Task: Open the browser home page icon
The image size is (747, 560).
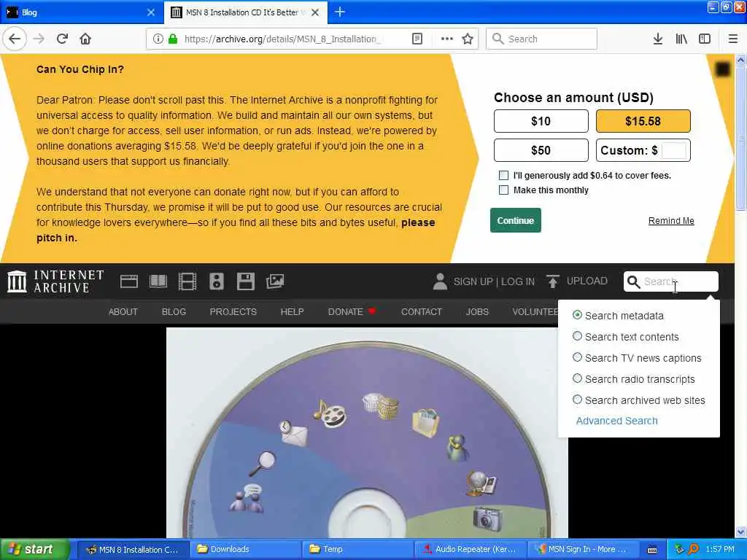Action: pyautogui.click(x=85, y=39)
